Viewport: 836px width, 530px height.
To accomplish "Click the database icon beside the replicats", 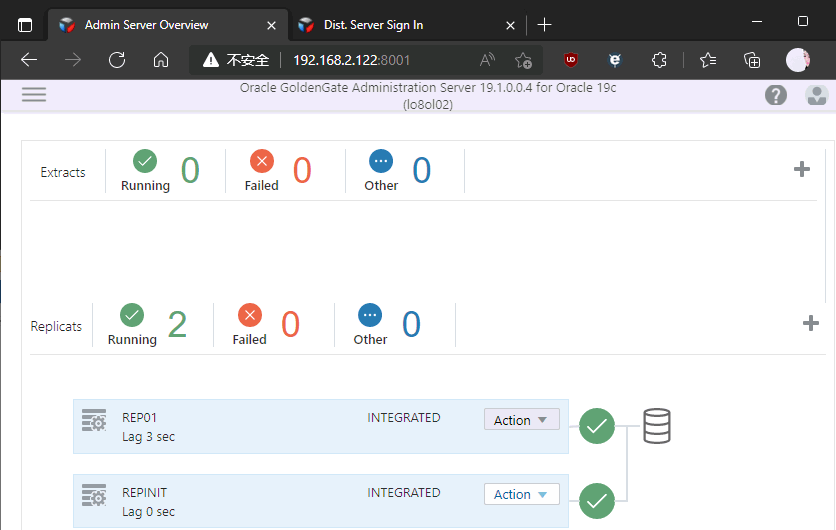I will [x=656, y=426].
